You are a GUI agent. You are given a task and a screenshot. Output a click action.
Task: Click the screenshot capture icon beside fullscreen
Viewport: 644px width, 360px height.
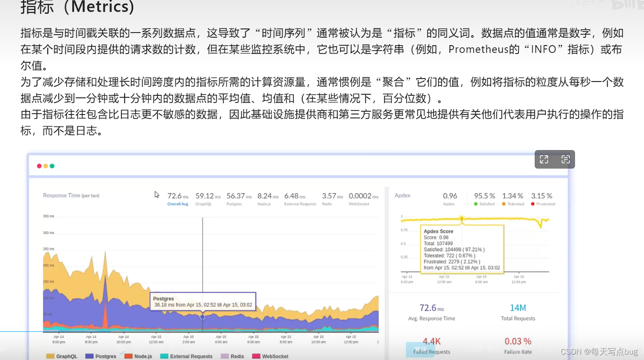566,159
